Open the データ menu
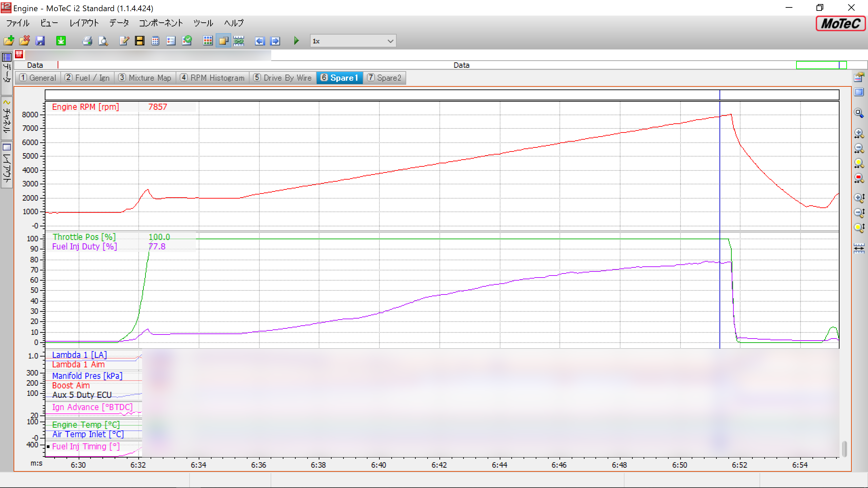Screen dimensions: 868x488 tap(119, 23)
